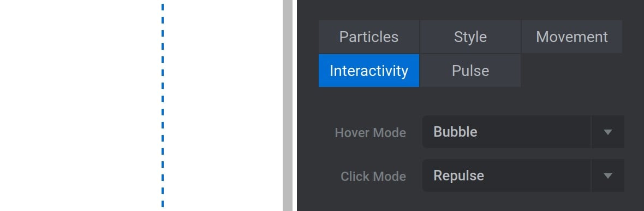Select the Bubble value in Hover Mode
The height and width of the screenshot is (211, 644).
click(455, 132)
